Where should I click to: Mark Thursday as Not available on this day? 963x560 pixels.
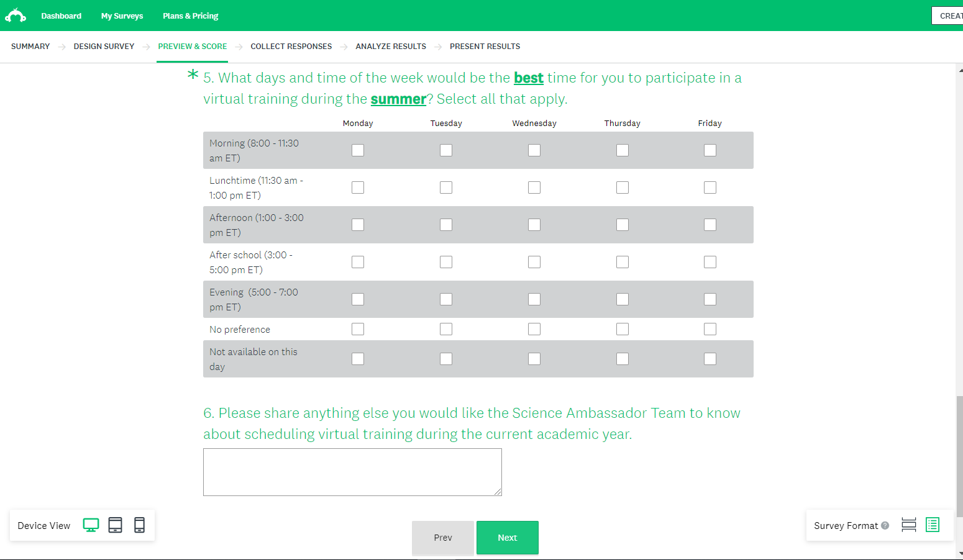tap(623, 359)
